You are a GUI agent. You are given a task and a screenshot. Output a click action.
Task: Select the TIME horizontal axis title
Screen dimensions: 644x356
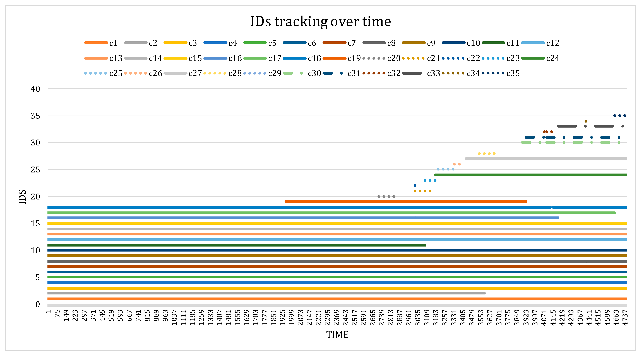pos(337,335)
